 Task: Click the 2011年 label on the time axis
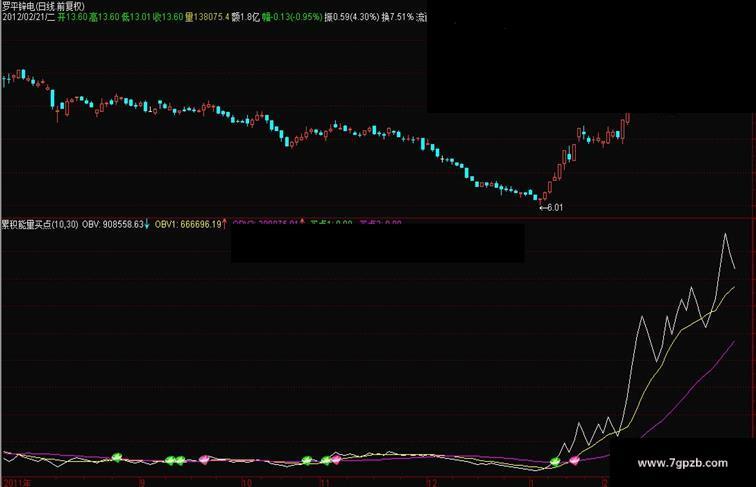point(16,482)
